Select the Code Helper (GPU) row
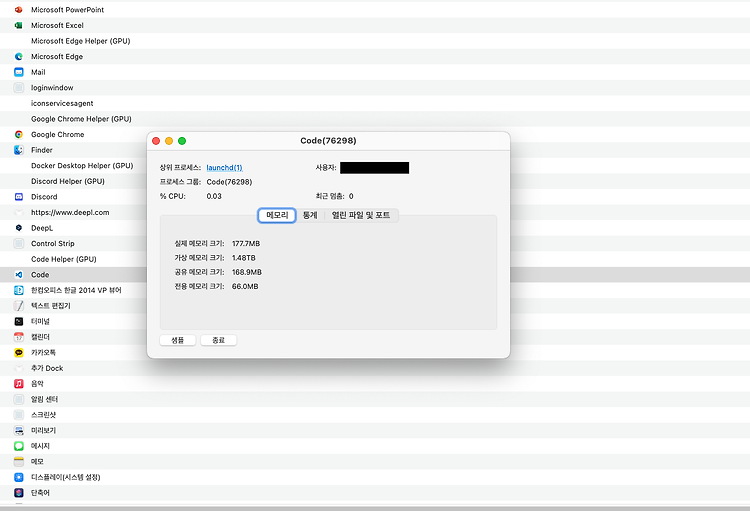 point(73,259)
